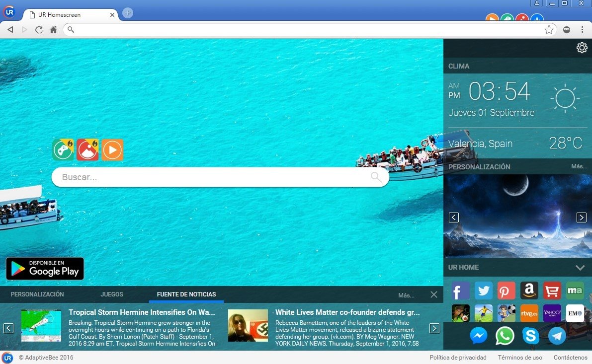Focus the Buscar... search field
Image resolution: width=592 pixels, height=364 pixels.
220,177
